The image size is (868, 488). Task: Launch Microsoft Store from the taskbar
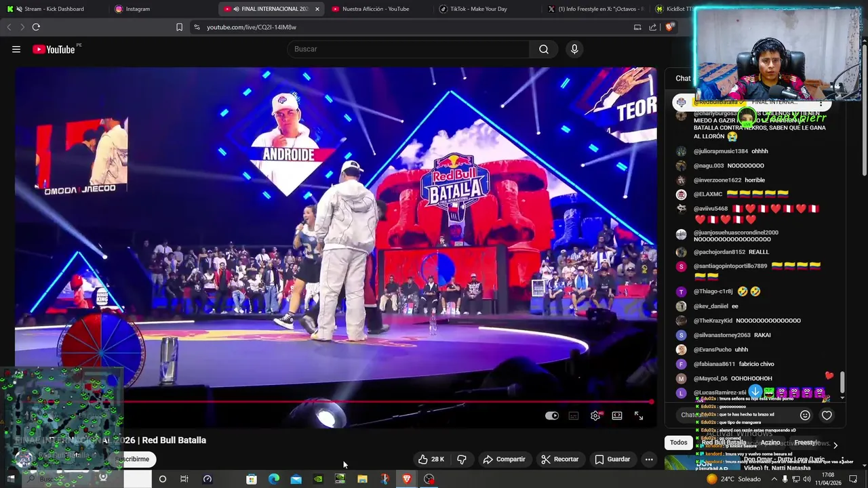pos(252,479)
